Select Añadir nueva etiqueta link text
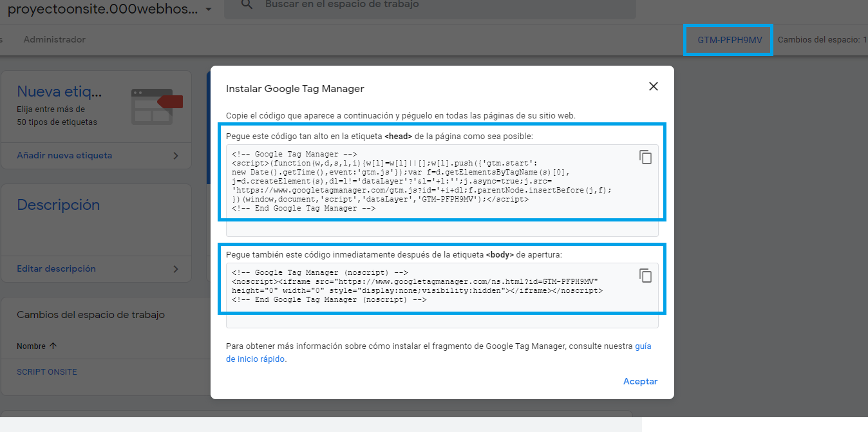Screen dimensions: 868x432 pyautogui.click(x=64, y=156)
